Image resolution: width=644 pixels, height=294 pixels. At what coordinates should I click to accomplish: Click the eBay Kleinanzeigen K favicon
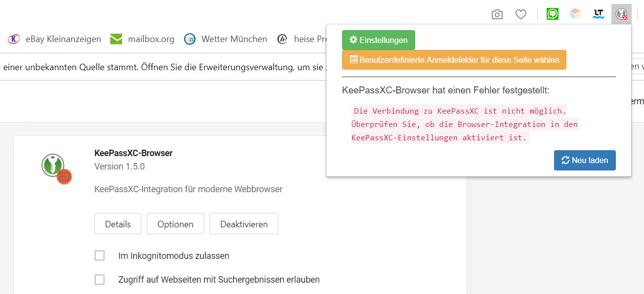[14, 39]
